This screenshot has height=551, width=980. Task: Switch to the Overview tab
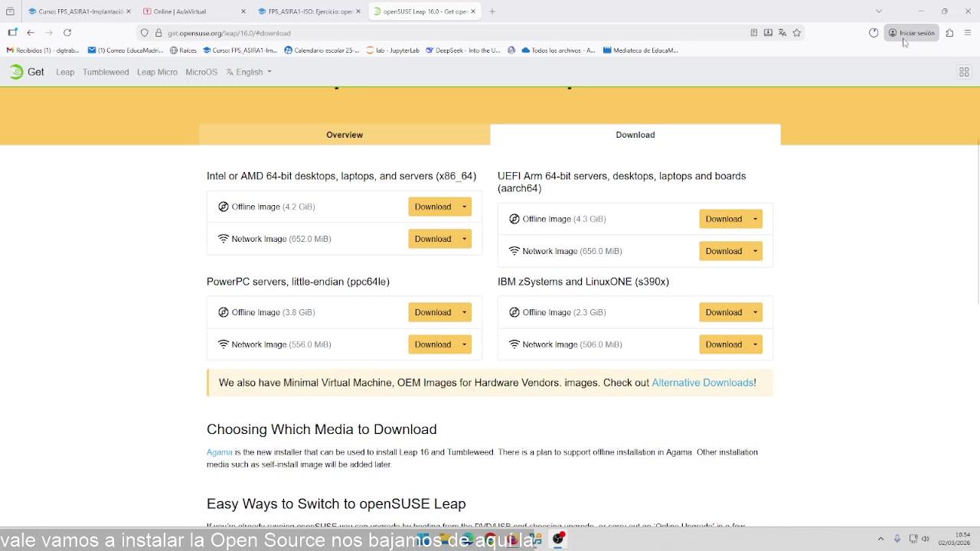(x=345, y=135)
